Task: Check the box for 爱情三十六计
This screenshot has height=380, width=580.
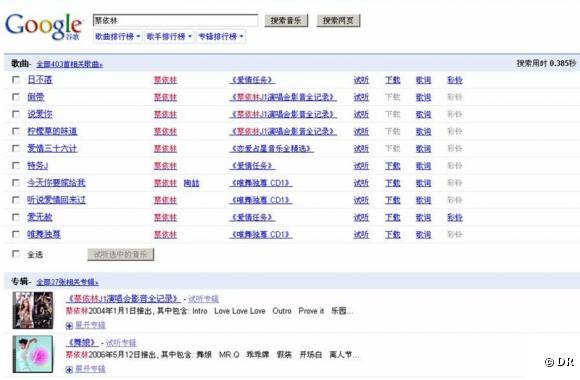Action: point(16,148)
